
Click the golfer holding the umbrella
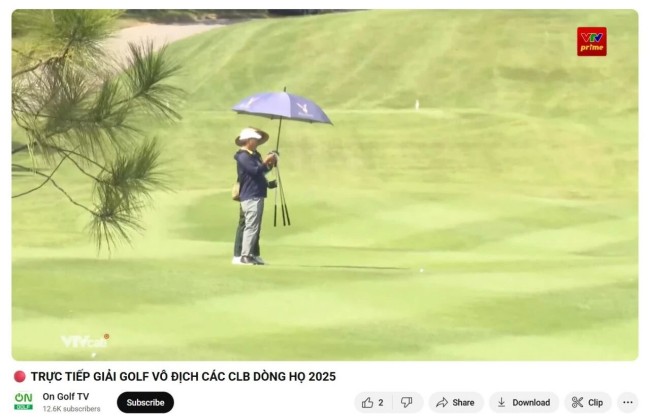point(254,195)
